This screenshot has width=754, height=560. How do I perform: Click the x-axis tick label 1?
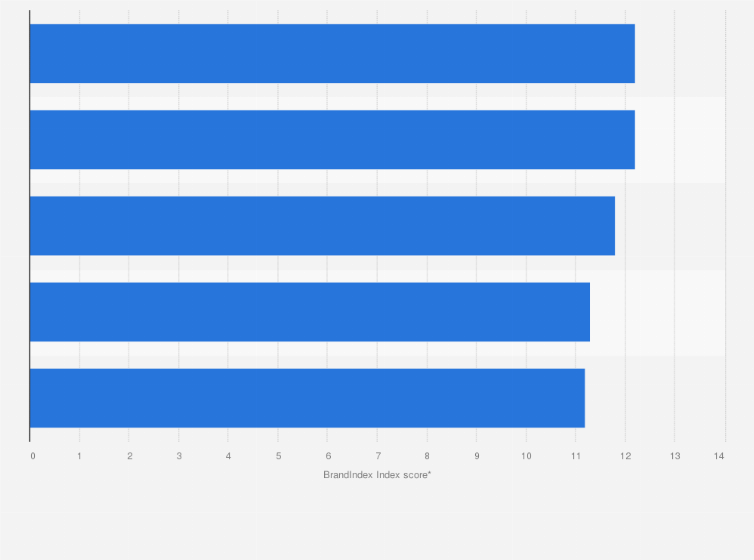point(80,456)
